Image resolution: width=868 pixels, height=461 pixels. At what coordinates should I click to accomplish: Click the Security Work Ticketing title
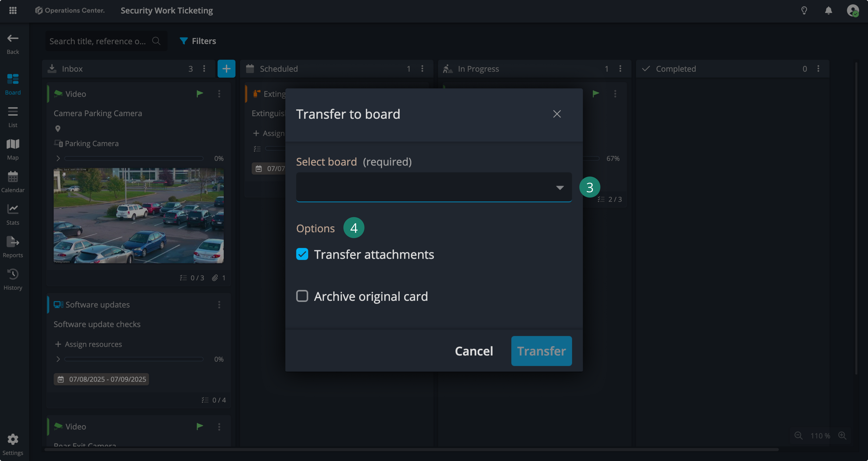click(167, 11)
